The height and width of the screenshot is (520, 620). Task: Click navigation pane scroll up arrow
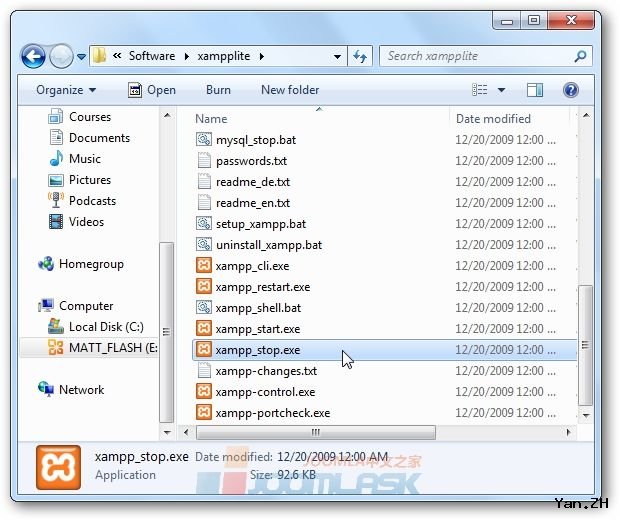pos(167,115)
